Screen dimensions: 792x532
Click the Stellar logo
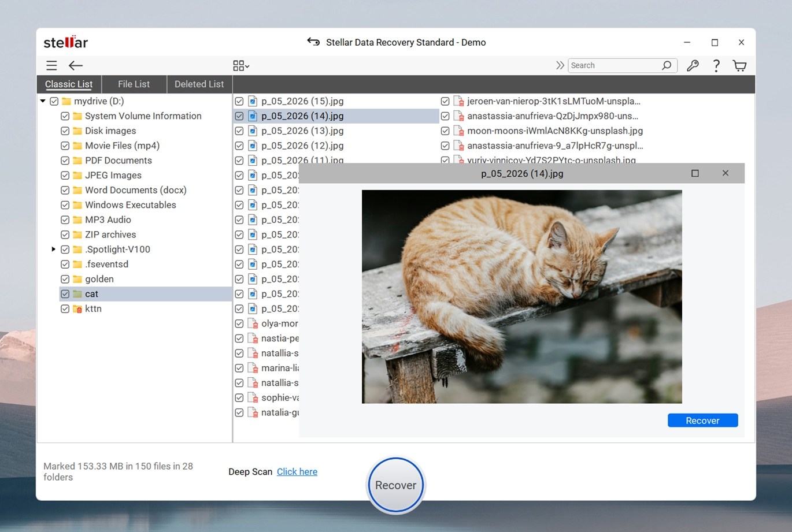tap(65, 41)
